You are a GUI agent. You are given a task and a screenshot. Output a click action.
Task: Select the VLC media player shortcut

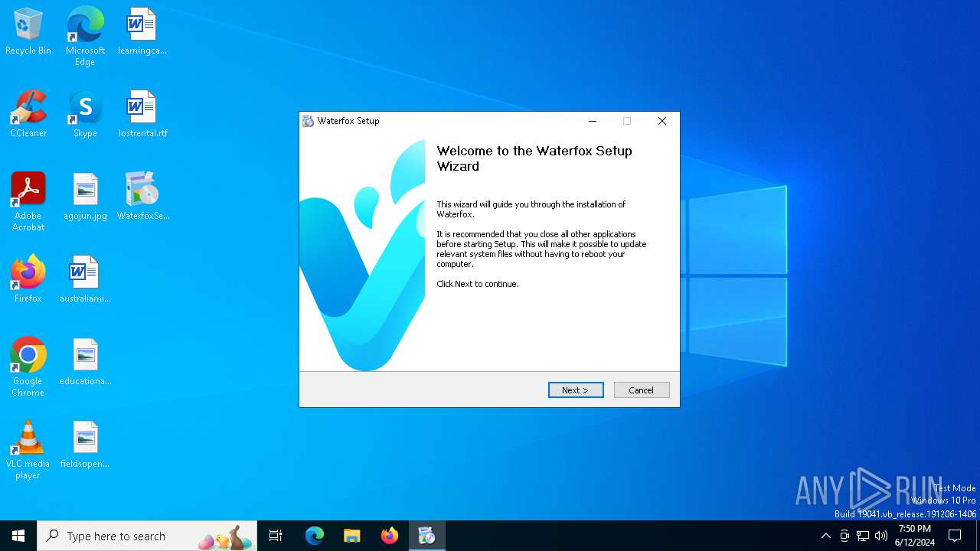pyautogui.click(x=28, y=450)
